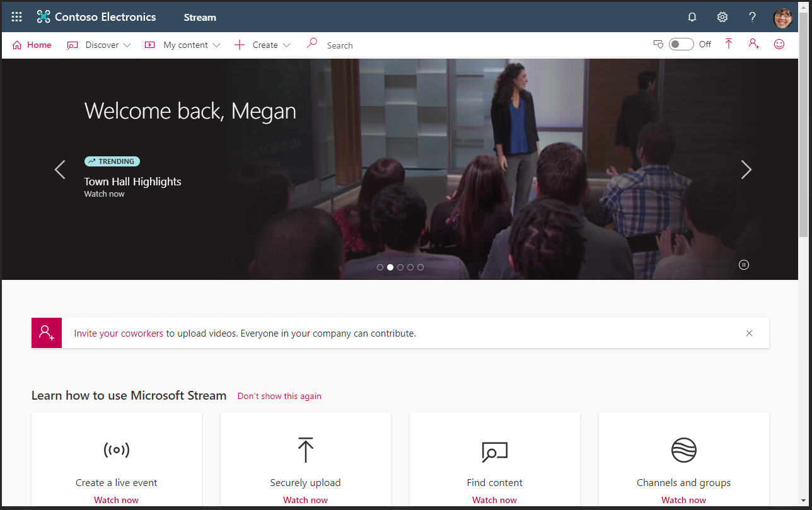Click the Find content card title
The image size is (812, 510).
pyautogui.click(x=495, y=482)
